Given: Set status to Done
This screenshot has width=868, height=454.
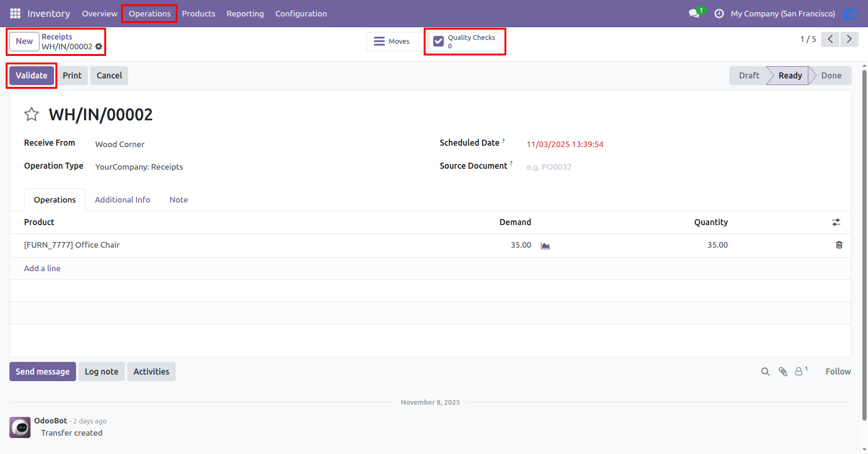Looking at the screenshot, I should pos(831,76).
